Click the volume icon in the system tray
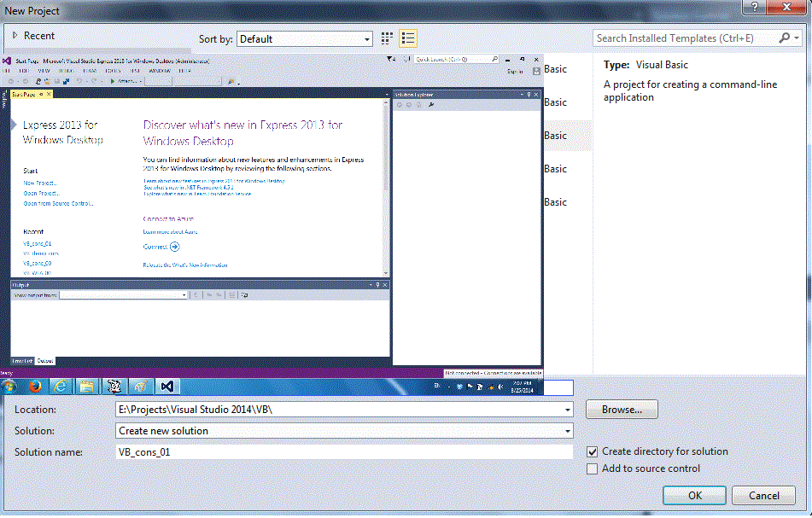 500,387
